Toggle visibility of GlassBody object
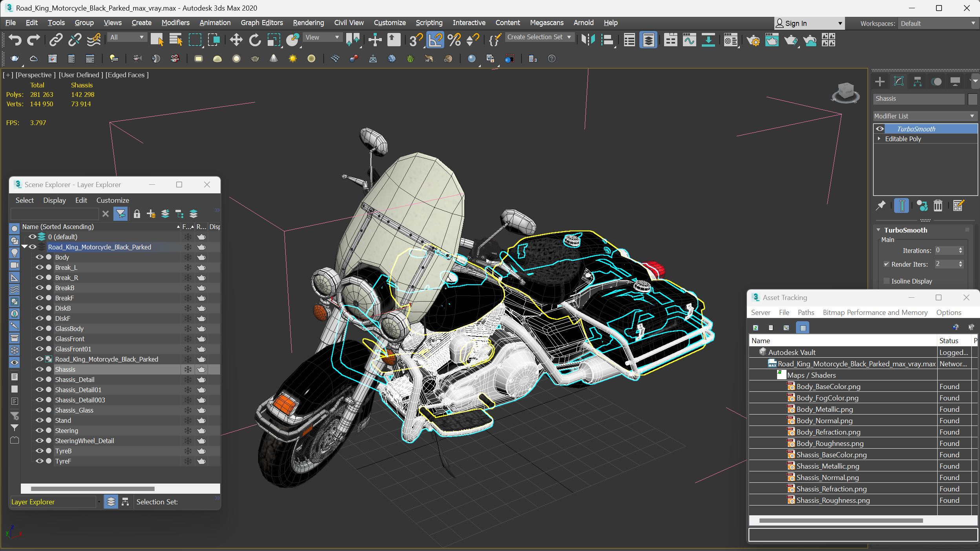The height and width of the screenshot is (551, 980). coord(40,328)
